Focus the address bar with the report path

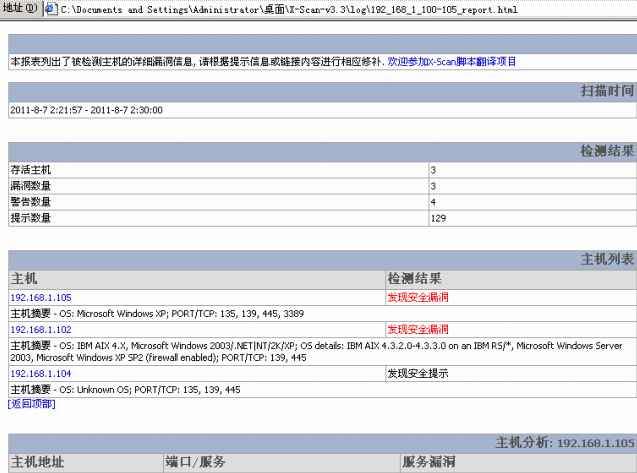pos(300,9)
